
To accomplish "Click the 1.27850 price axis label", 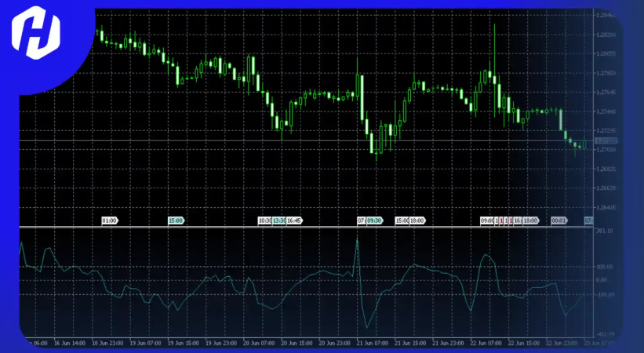I will [606, 73].
